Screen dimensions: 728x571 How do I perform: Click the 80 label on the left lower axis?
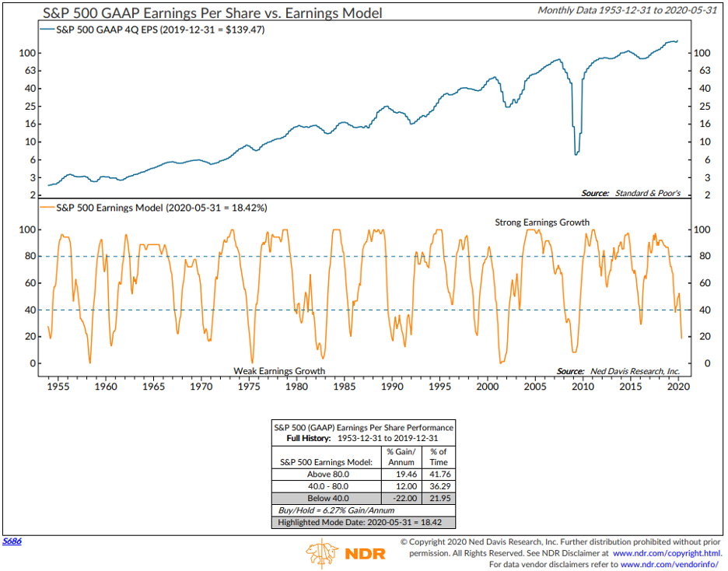(30, 256)
